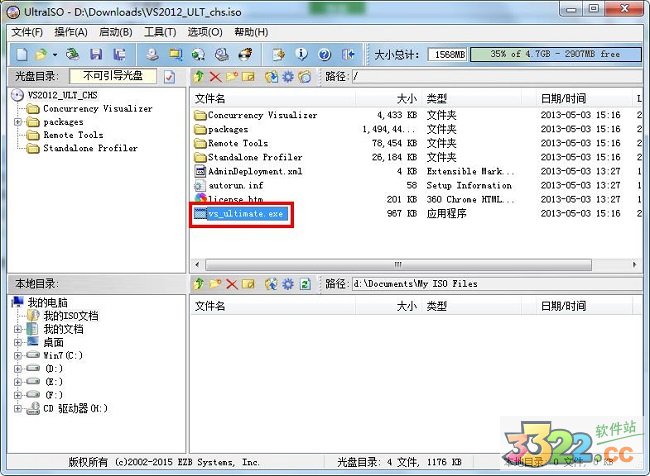
Task: Click New Folder icon in disc pane toolbar
Action: click(231, 76)
